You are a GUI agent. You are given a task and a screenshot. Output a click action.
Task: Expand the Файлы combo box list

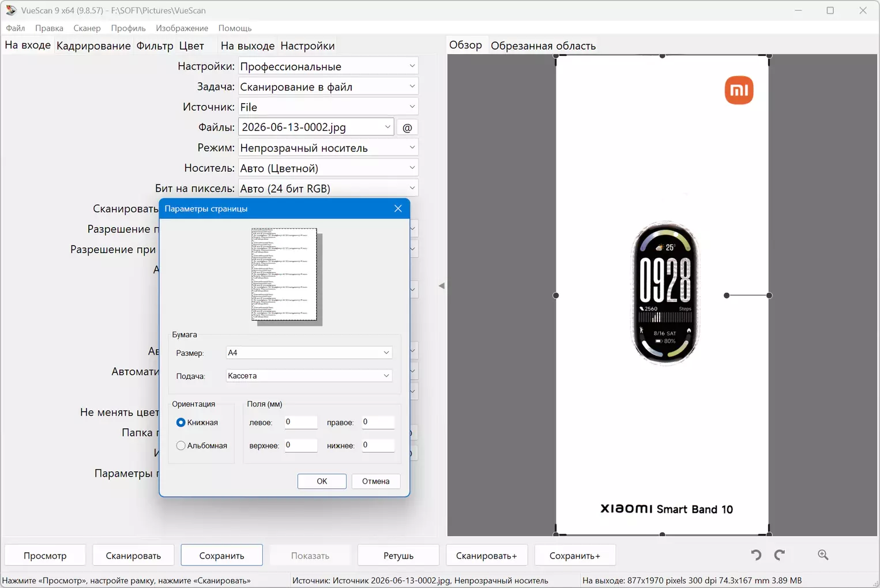(388, 127)
